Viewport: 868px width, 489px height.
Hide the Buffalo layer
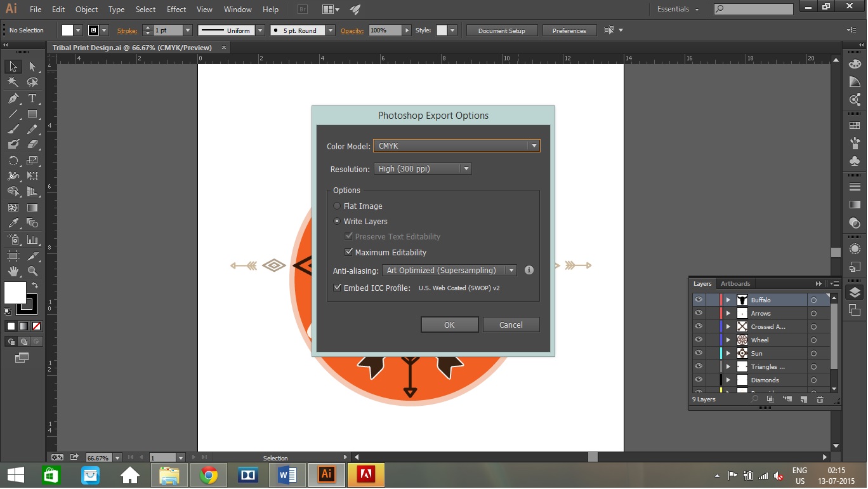click(699, 300)
